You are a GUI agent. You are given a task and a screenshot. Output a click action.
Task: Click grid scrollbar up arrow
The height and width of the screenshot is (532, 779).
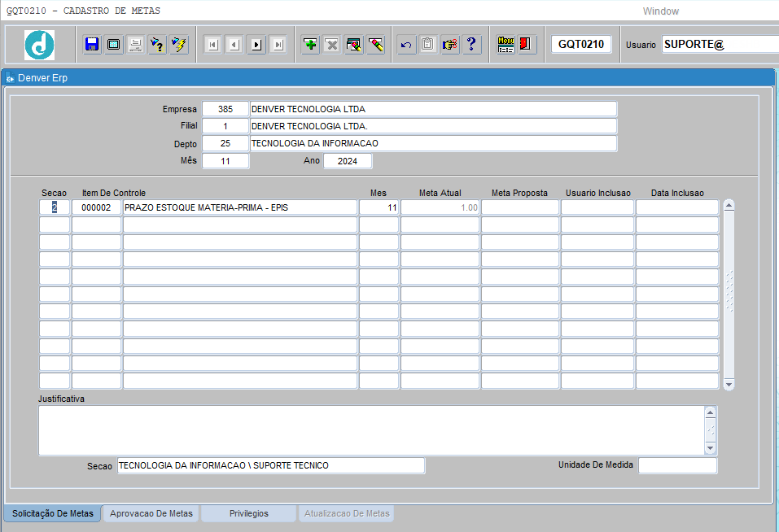pyautogui.click(x=729, y=206)
